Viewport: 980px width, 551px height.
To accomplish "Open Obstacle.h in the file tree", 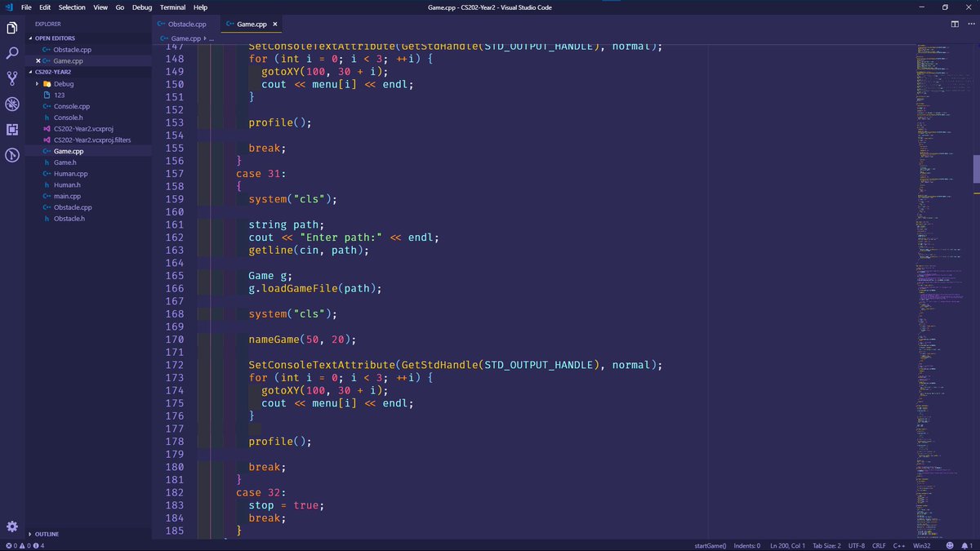I will tap(69, 219).
